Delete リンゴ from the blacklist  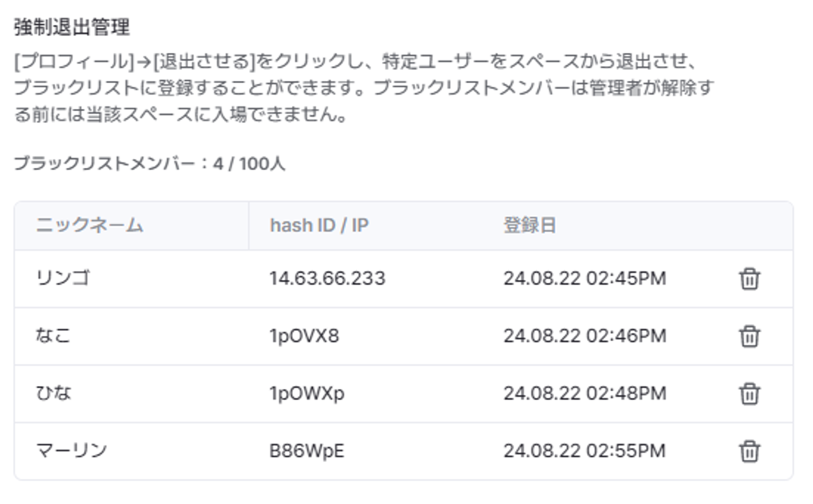point(749,279)
